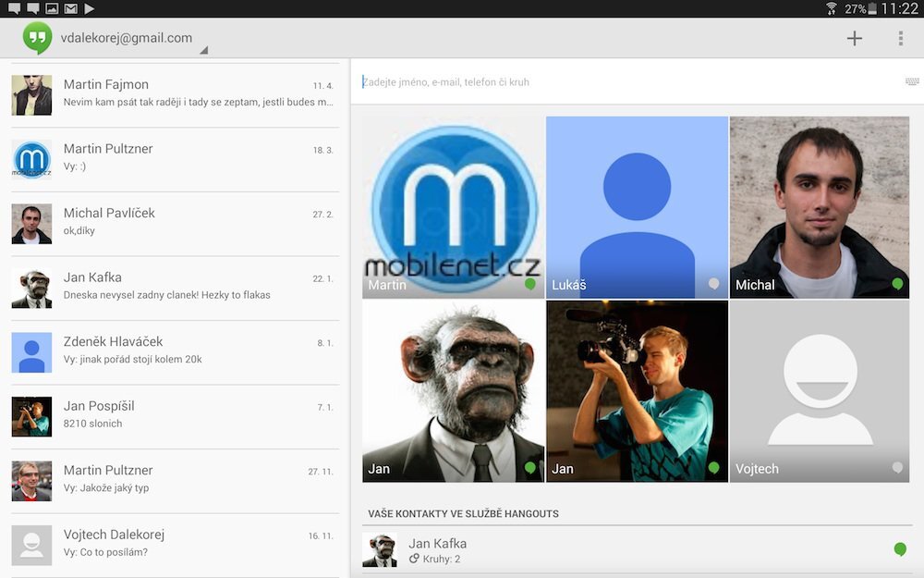This screenshot has height=578, width=924.
Task: Click the name, e-mail, phone search field
Action: pos(628,82)
